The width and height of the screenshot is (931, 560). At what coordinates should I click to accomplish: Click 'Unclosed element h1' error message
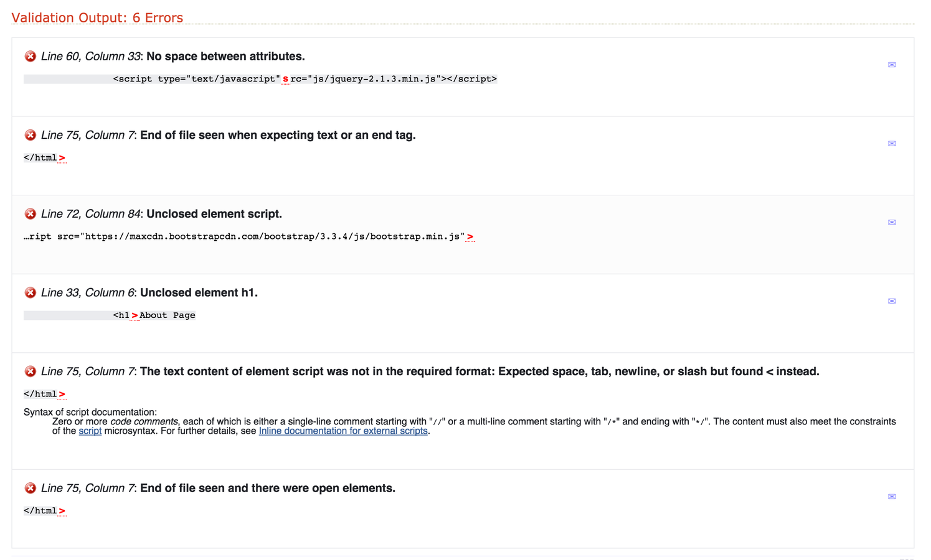(x=199, y=292)
